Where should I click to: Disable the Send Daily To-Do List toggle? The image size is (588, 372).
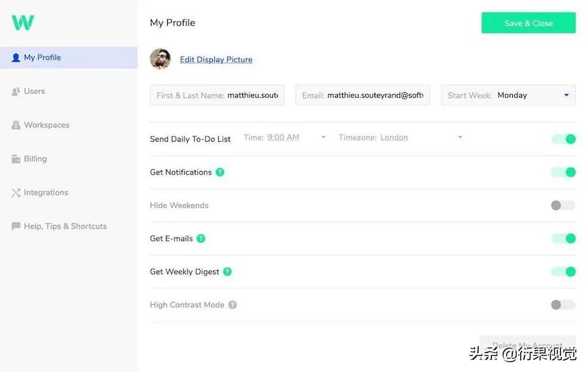(563, 139)
